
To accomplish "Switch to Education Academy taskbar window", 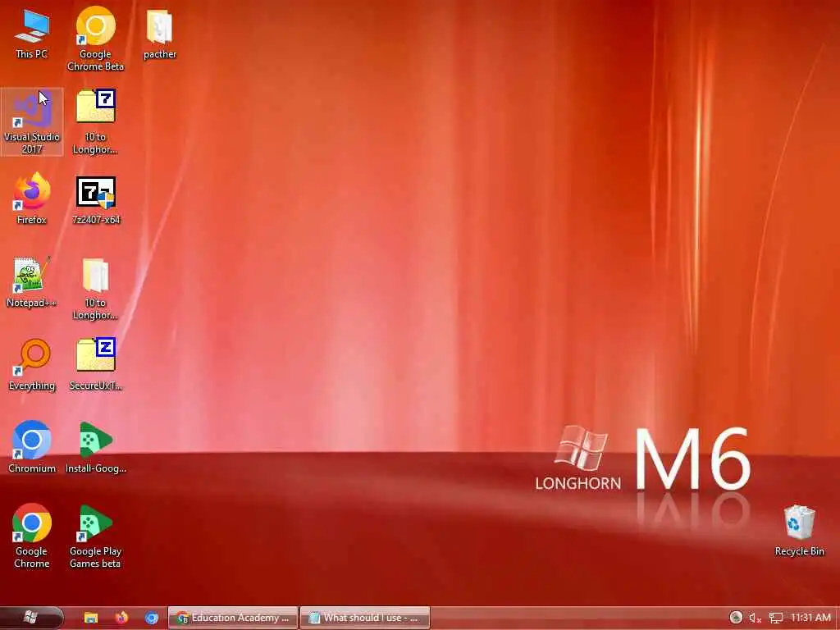I will [232, 618].
